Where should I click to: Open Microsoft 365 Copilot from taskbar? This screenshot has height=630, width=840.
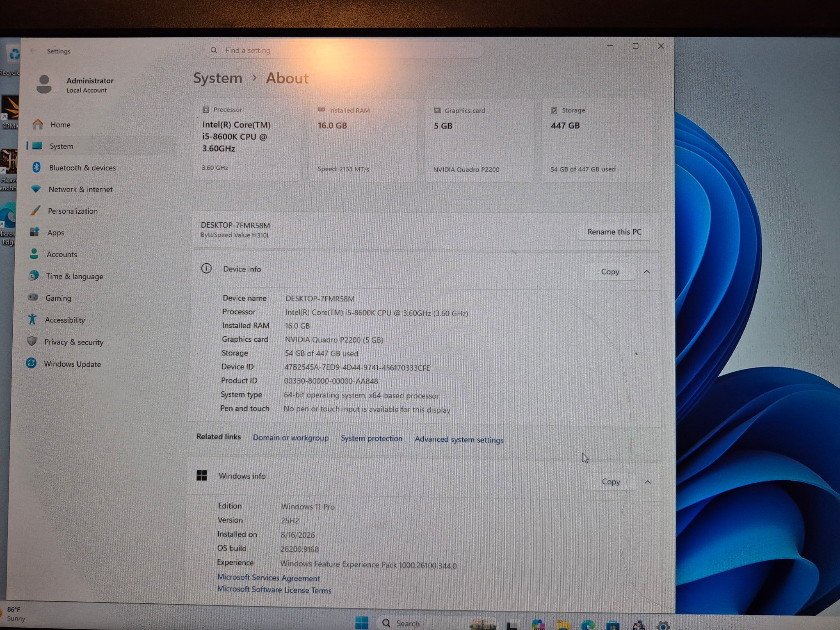(x=538, y=625)
